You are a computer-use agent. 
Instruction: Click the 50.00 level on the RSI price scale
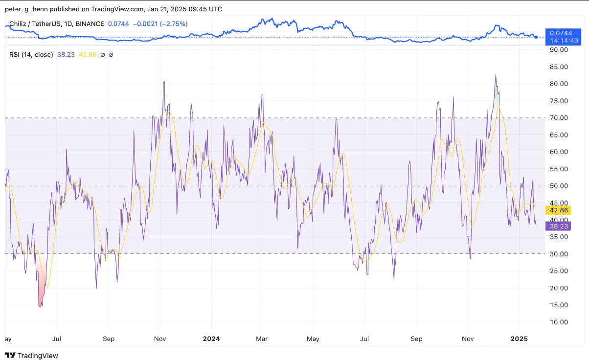pyautogui.click(x=559, y=186)
